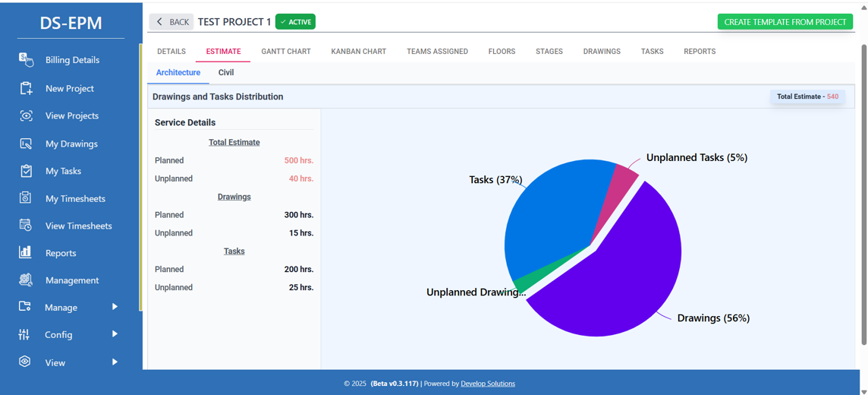Click the New Project clipboard icon

pyautogui.click(x=26, y=88)
